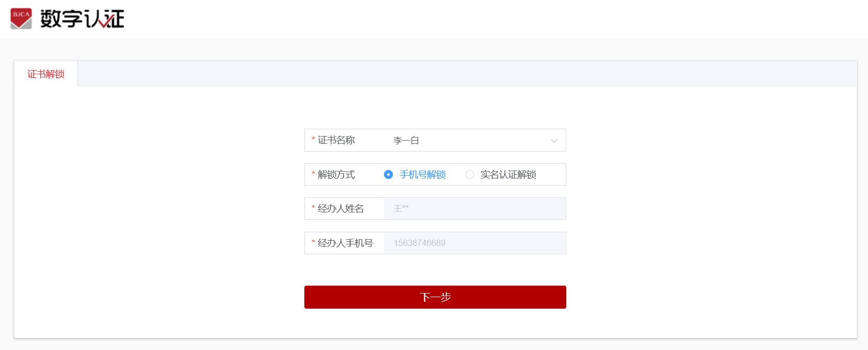The width and height of the screenshot is (868, 350).
Task: Click the 证书名称 label text
Action: click(x=336, y=140)
